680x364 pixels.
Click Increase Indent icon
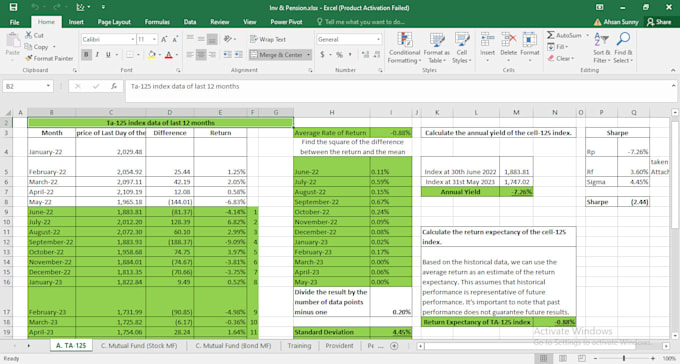(x=239, y=55)
